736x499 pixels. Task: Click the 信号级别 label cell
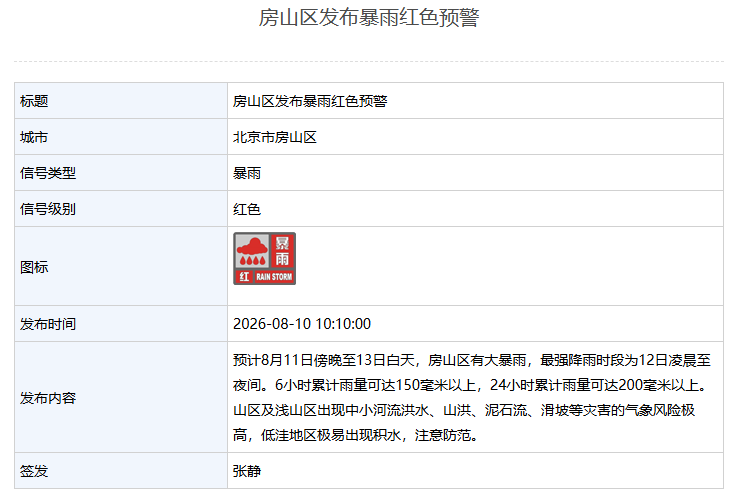[121, 209]
